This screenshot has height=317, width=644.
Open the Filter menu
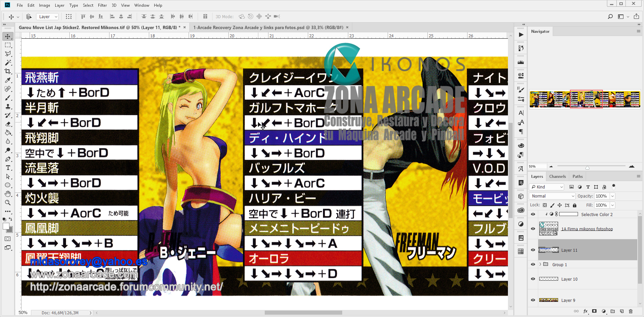102,5
